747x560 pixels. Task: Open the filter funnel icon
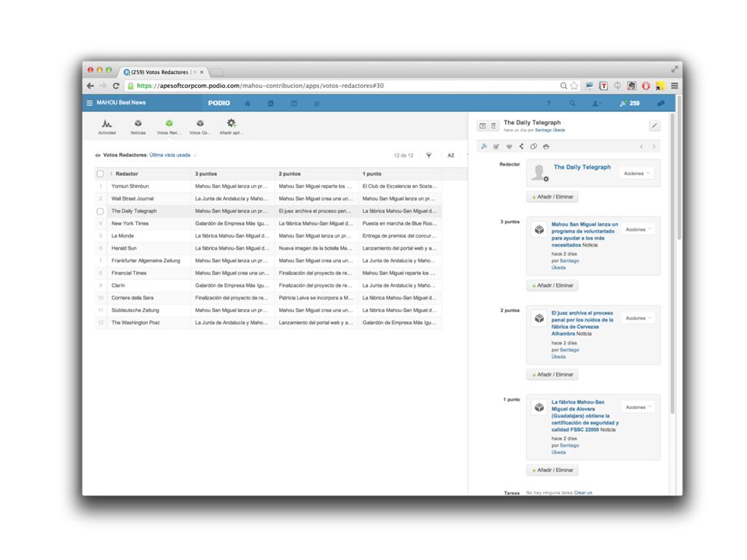pyautogui.click(x=429, y=156)
